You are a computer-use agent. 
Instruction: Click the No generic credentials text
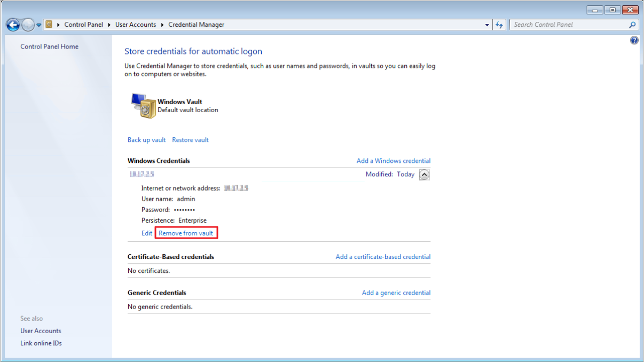point(160,306)
